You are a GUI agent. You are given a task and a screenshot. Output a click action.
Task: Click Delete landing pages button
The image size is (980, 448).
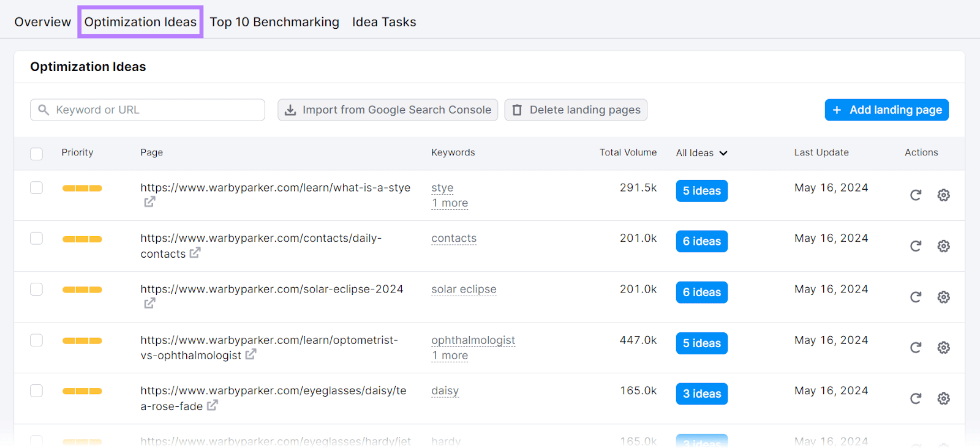pyautogui.click(x=576, y=110)
